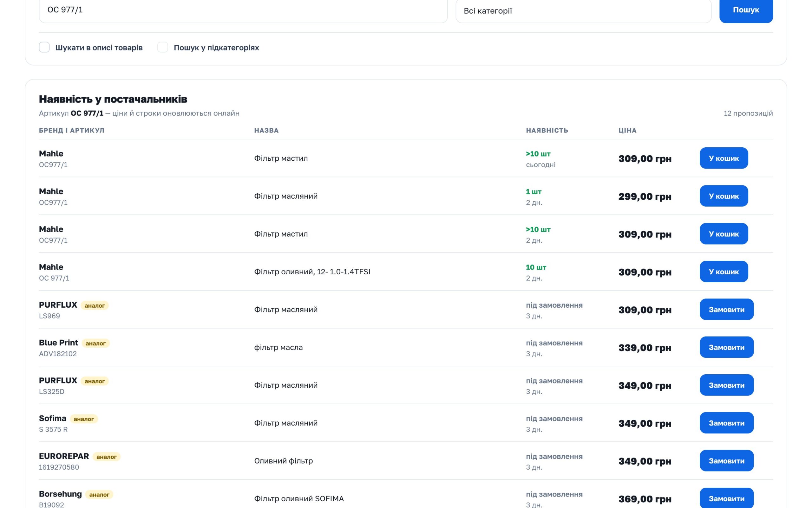Order the EUROREPAR 1619270580 filter
This screenshot has width=812, height=508.
tap(726, 461)
